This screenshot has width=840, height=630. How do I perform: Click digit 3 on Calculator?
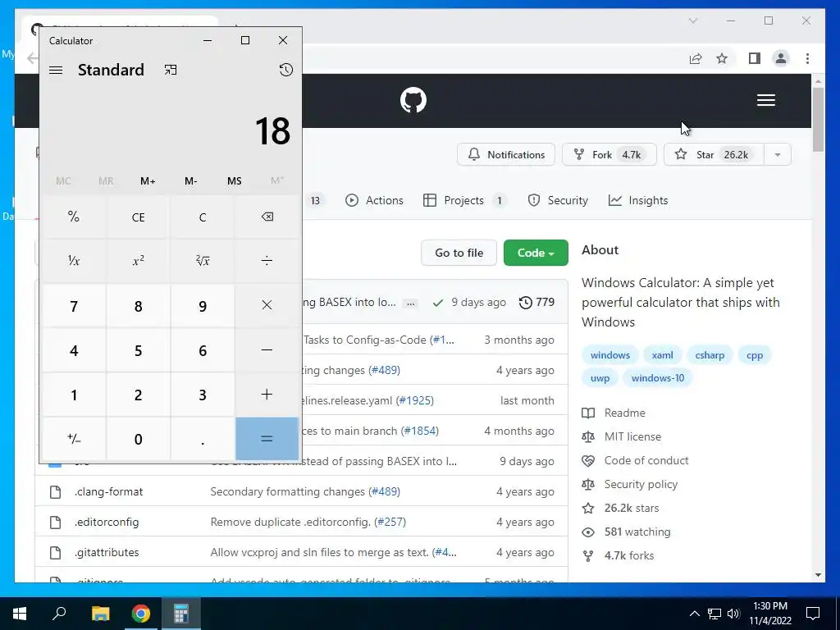pos(203,395)
